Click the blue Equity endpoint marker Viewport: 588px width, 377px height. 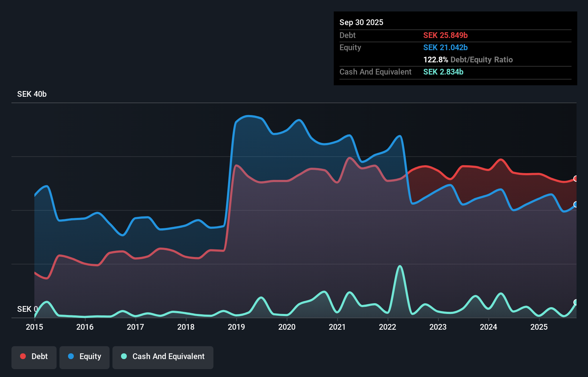(x=576, y=204)
